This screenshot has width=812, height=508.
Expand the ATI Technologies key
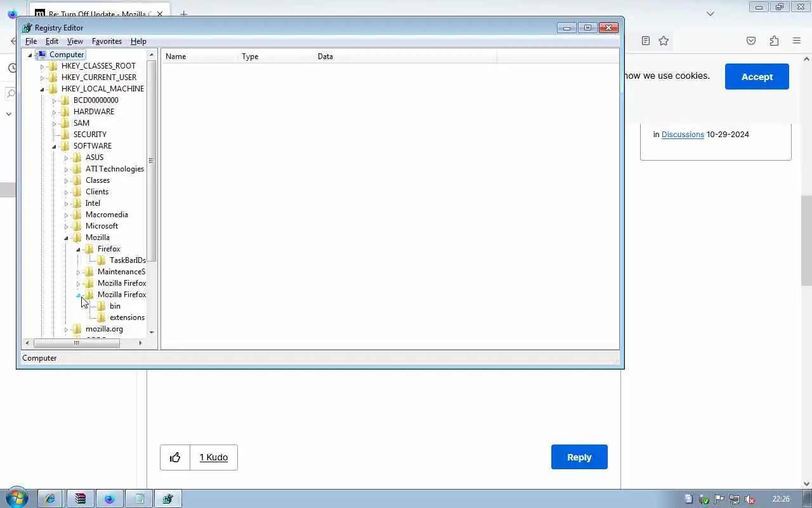(x=67, y=169)
